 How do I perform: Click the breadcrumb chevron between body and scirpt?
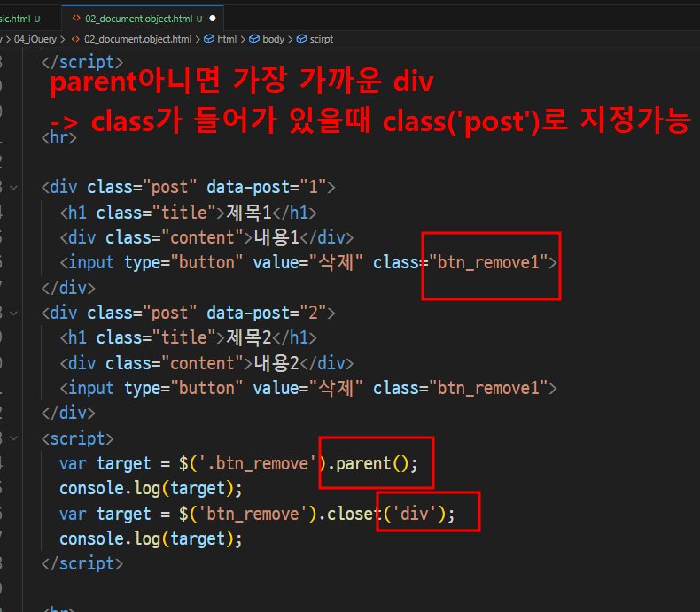[x=291, y=39]
